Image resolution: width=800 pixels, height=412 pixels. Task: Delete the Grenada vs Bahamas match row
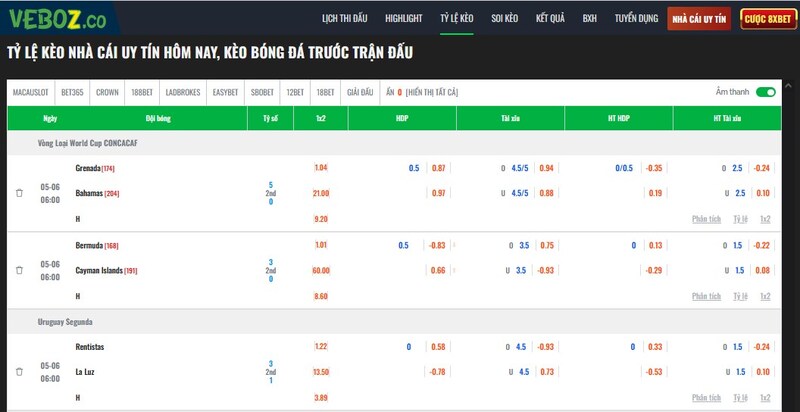click(19, 193)
